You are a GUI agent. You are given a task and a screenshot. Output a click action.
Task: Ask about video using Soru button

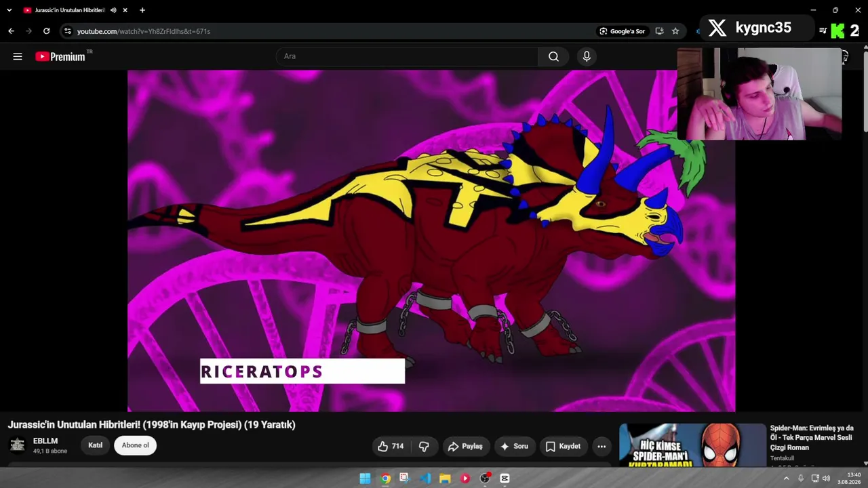click(514, 446)
